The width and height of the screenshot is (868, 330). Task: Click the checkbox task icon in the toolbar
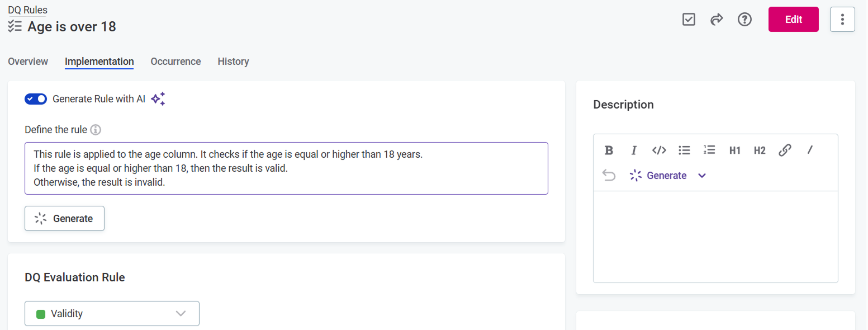click(689, 19)
